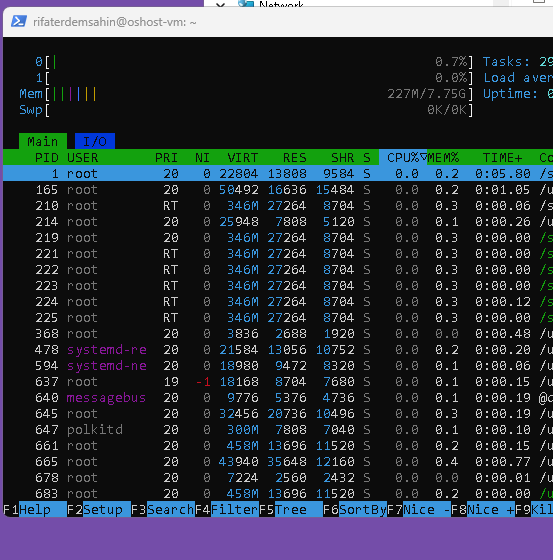553x560 pixels.
Task: Sort by the CPU% column header
Action: click(403, 157)
